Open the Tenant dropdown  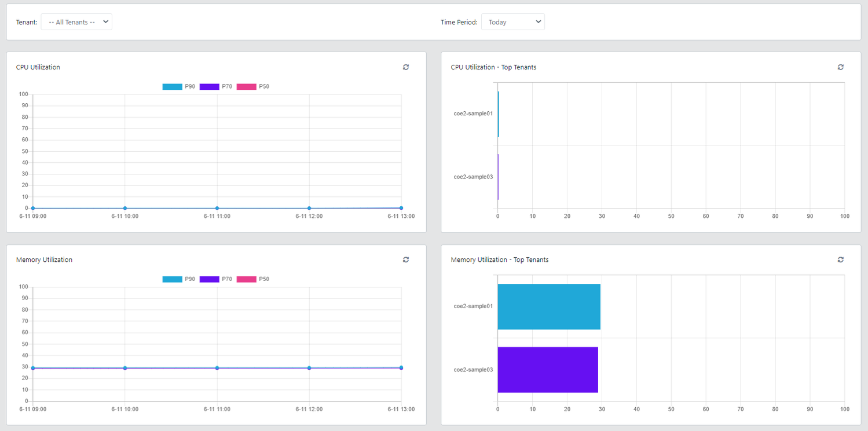pyautogui.click(x=76, y=22)
